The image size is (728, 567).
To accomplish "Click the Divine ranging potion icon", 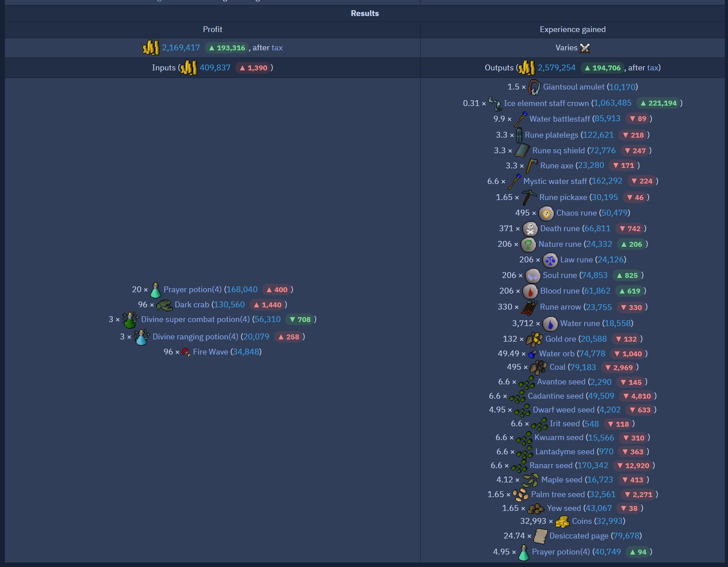I will 142,337.
